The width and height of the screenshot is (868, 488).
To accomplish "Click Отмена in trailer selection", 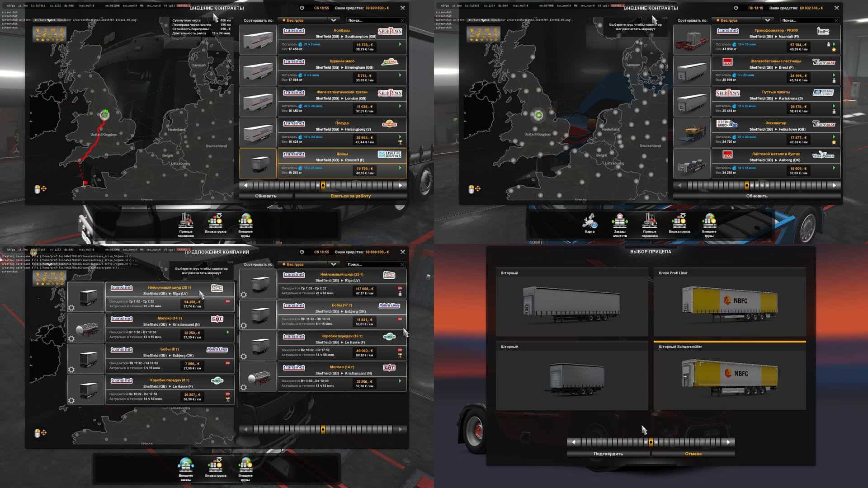I will click(693, 454).
